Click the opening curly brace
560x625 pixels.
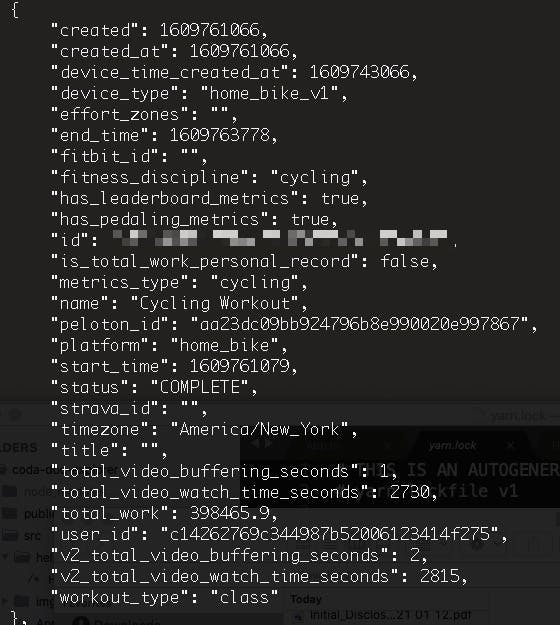tap(15, 10)
